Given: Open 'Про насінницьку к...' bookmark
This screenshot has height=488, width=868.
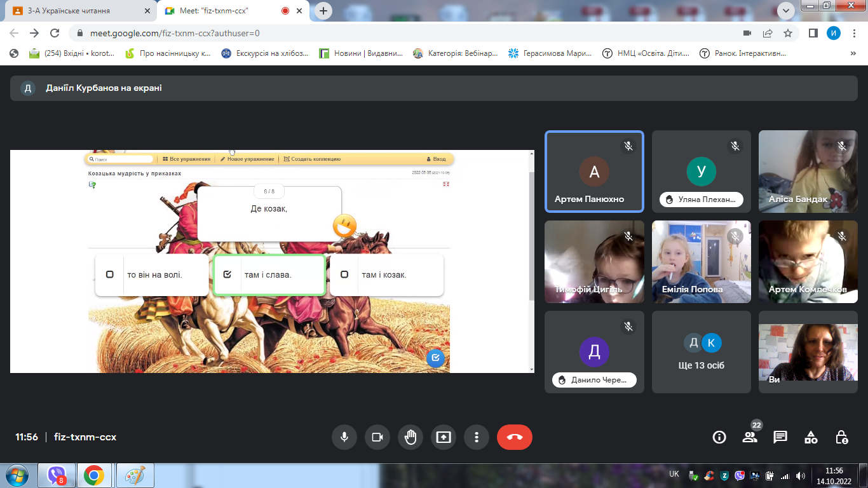Looking at the screenshot, I should coord(169,53).
